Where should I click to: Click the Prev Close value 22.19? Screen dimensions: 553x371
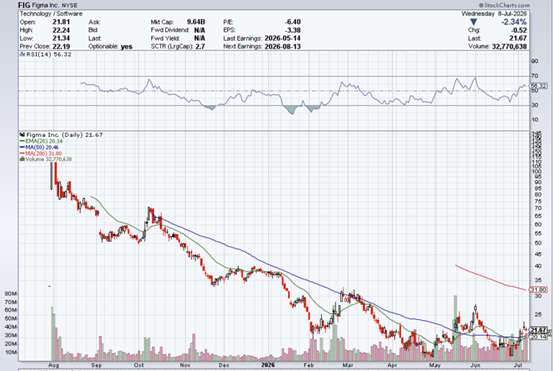point(61,46)
